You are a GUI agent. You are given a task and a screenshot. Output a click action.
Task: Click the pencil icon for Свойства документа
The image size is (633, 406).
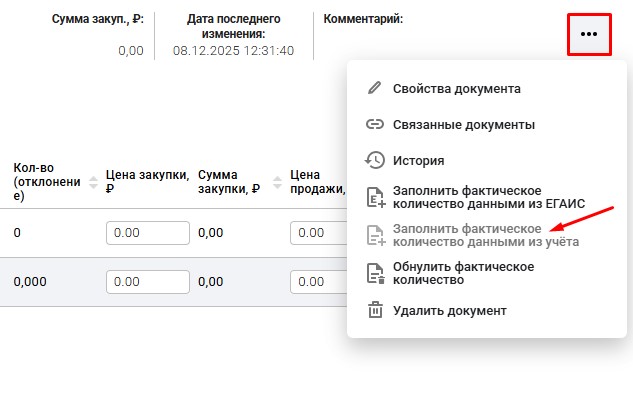pyautogui.click(x=375, y=88)
